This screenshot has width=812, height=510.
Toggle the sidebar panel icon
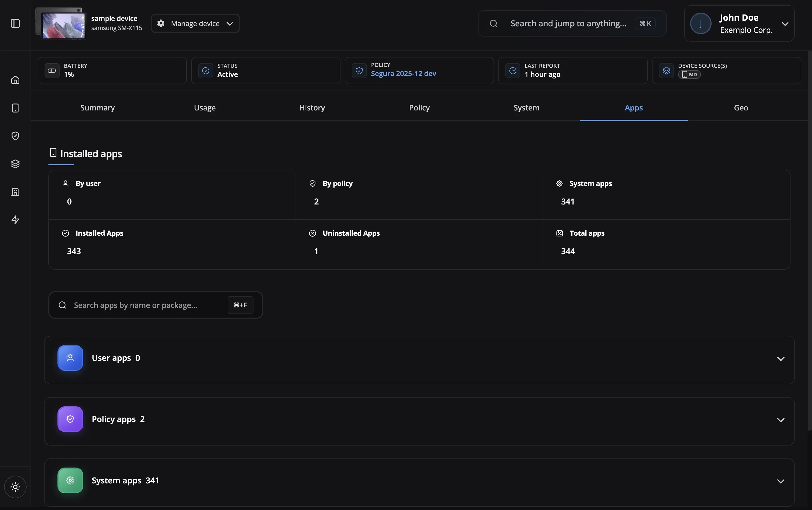tap(15, 23)
